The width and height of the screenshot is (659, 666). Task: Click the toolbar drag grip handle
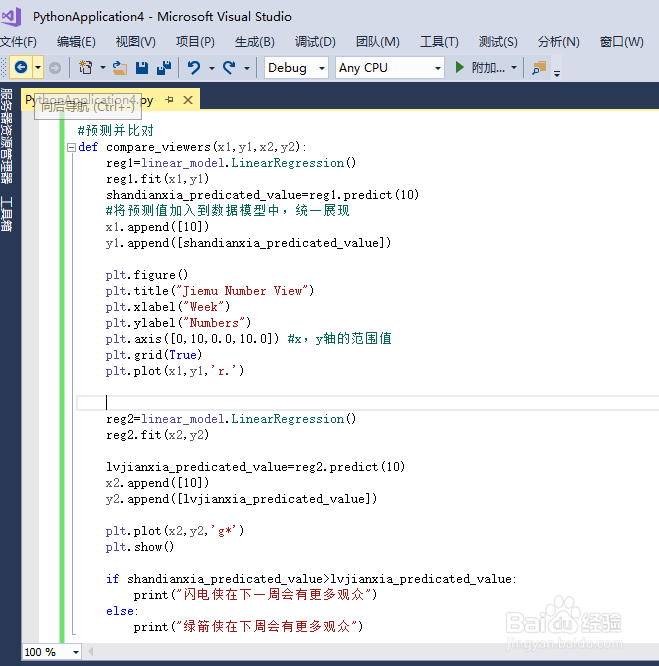(4, 68)
